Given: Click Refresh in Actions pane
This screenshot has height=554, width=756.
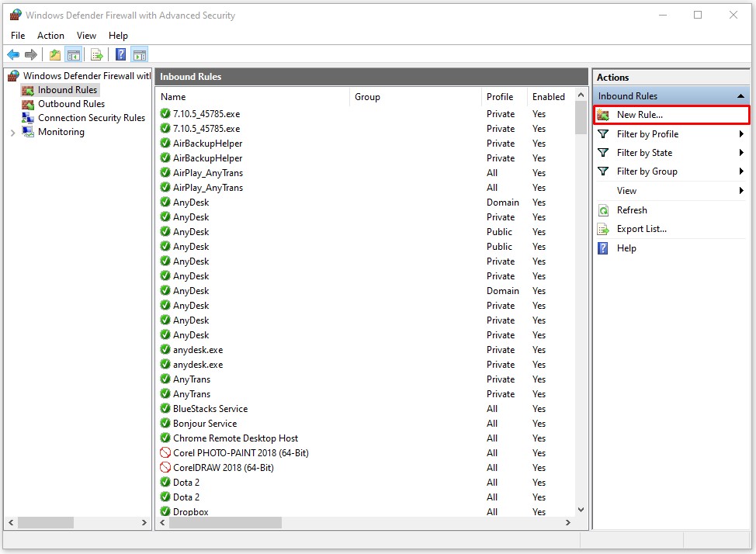Looking at the screenshot, I should tap(632, 210).
